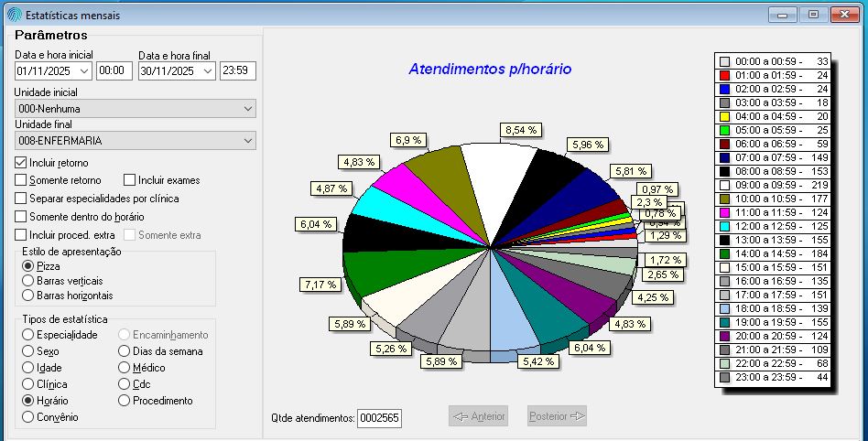Open the final date calendar dropdown

pos(207,71)
